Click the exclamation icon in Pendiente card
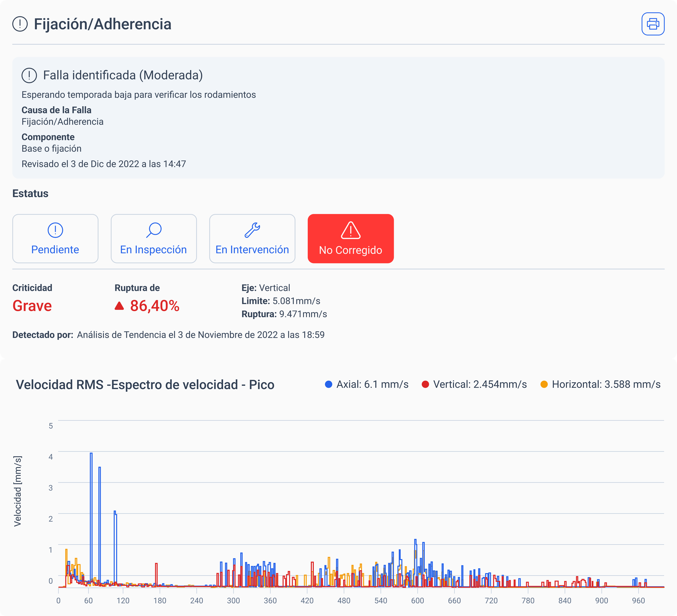The width and height of the screenshot is (677, 616). coord(55,230)
